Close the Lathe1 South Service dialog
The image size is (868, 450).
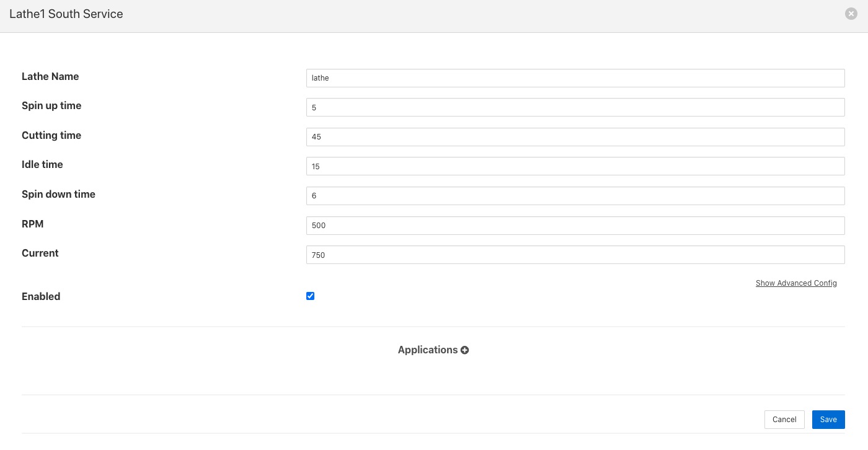pyautogui.click(x=851, y=14)
